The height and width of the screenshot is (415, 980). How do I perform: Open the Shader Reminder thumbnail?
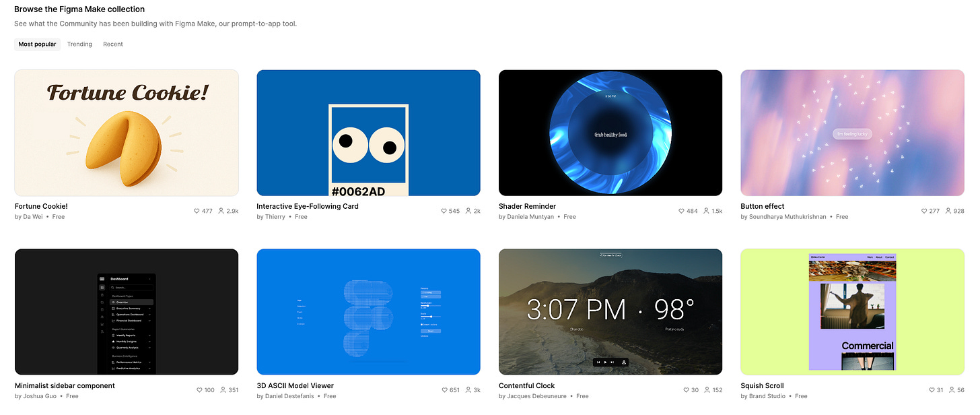click(x=610, y=133)
